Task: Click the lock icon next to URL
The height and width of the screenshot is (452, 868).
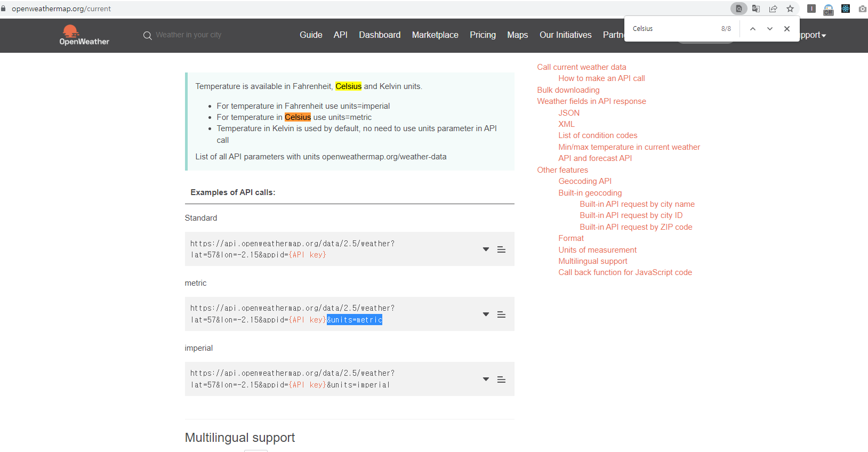Action: 3,9
